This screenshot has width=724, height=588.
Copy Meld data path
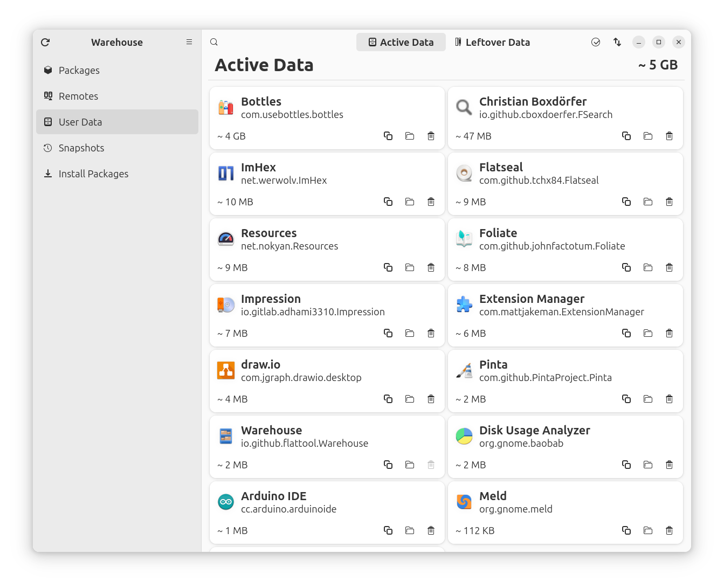pyautogui.click(x=626, y=530)
